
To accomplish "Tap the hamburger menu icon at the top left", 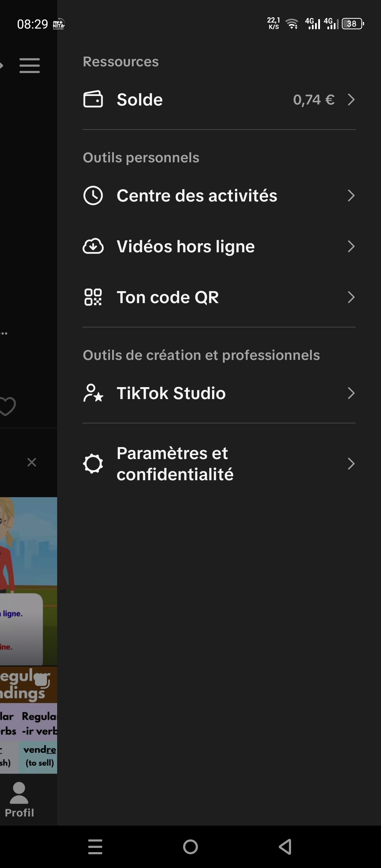I will click(x=30, y=66).
